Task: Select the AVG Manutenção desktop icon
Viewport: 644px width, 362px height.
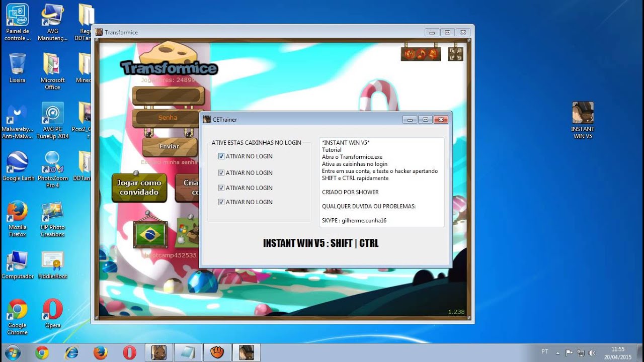Action: pyautogui.click(x=52, y=22)
